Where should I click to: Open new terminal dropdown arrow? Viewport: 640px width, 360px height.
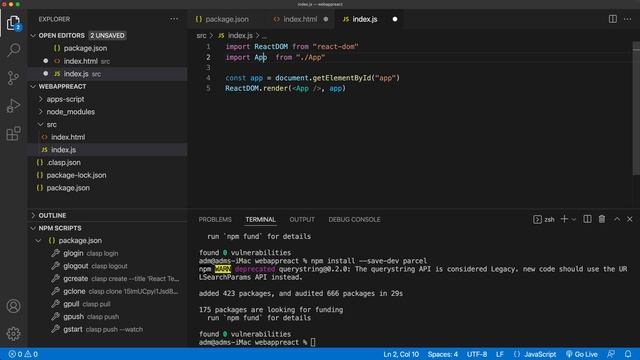click(x=573, y=220)
